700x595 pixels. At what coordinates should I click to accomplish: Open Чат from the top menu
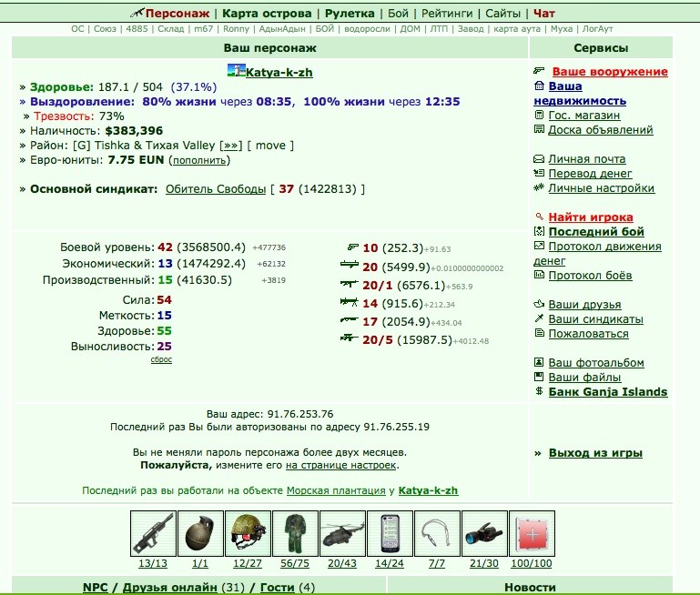coord(544,14)
